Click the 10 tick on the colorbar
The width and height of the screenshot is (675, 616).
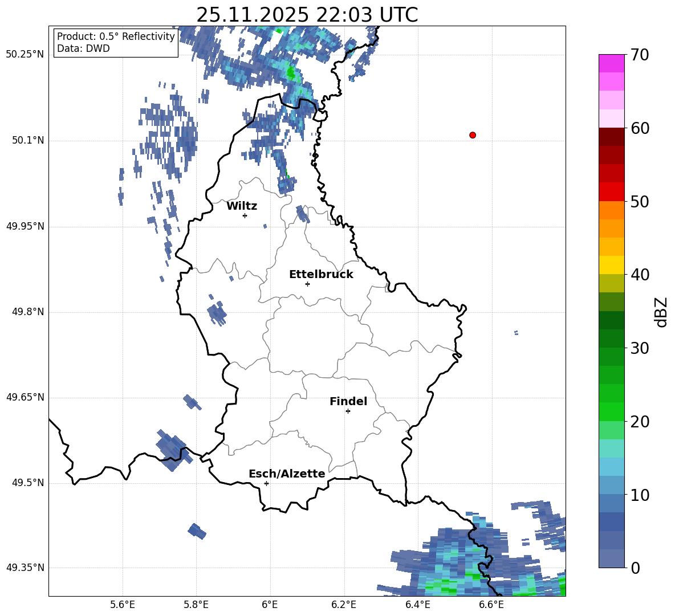[x=640, y=495]
